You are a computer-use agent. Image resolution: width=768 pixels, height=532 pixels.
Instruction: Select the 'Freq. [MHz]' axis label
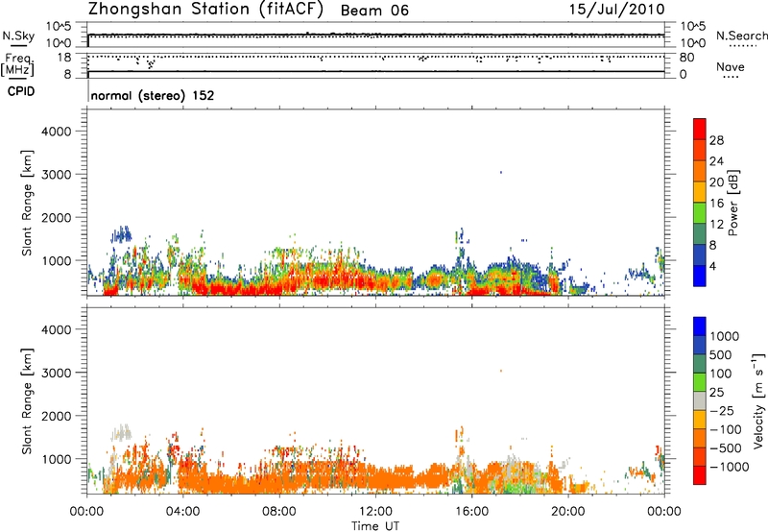coord(18,64)
